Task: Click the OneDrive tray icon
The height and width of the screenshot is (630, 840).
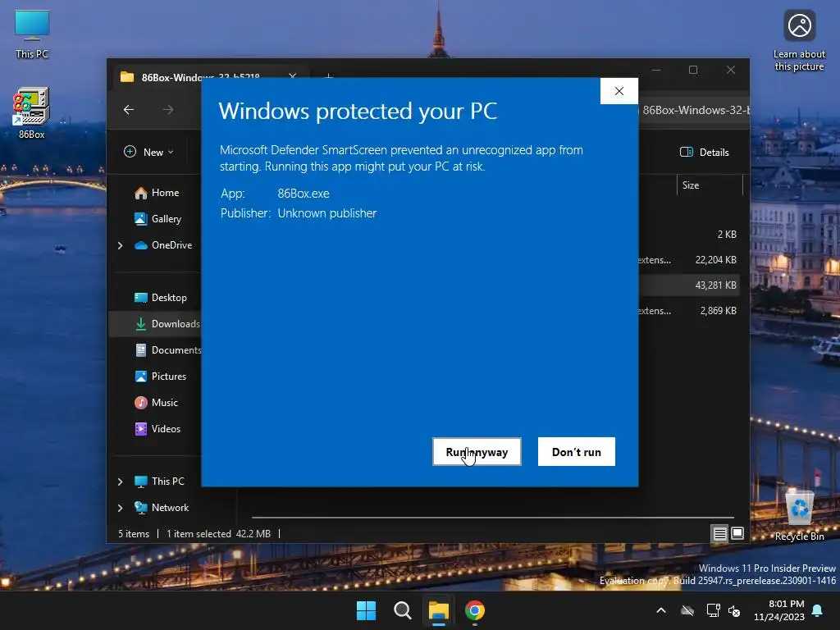Action: [x=687, y=610]
